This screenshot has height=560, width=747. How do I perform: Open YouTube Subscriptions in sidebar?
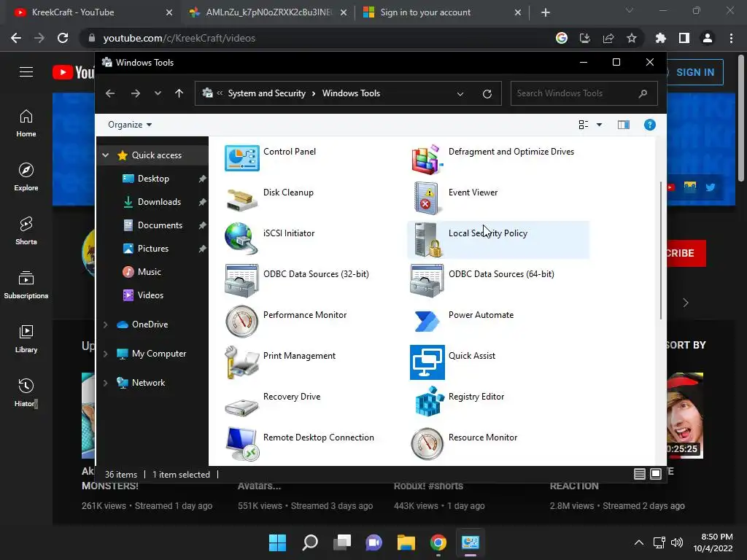(x=26, y=285)
